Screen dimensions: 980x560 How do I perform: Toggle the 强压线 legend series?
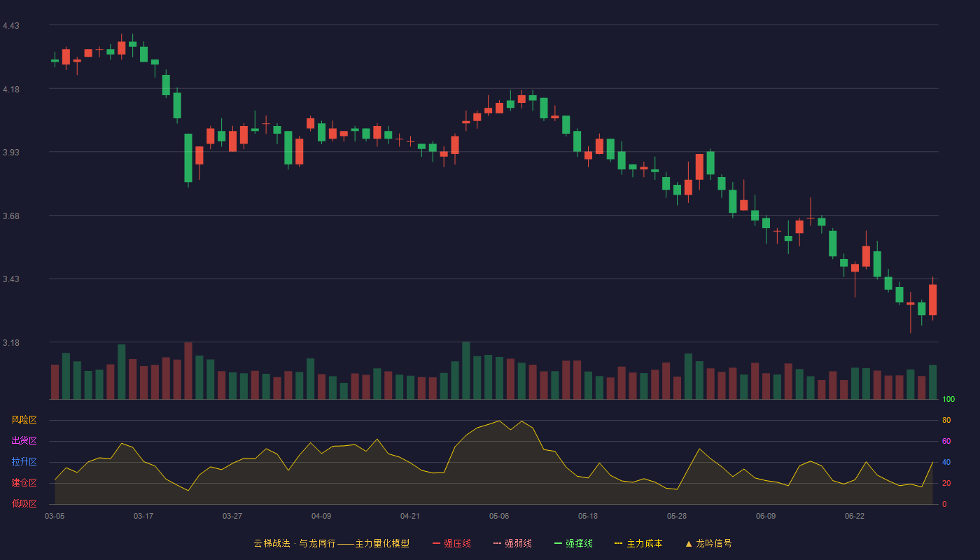[451, 543]
